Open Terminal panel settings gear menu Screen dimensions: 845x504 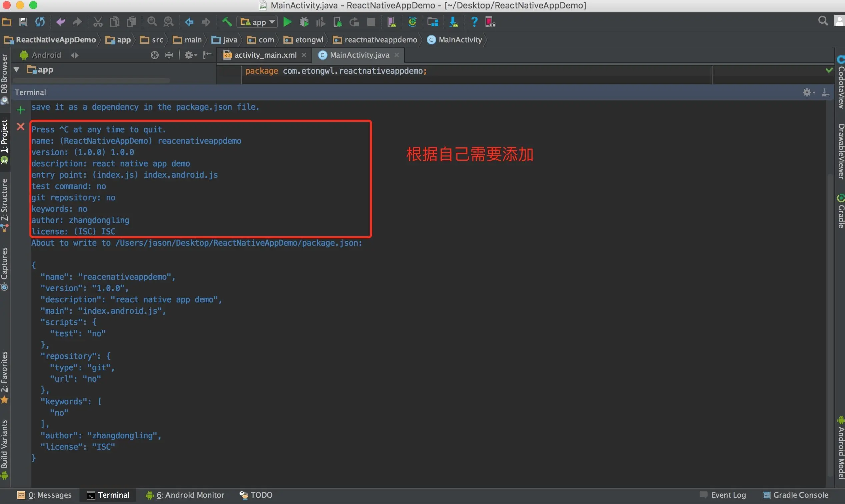[809, 92]
